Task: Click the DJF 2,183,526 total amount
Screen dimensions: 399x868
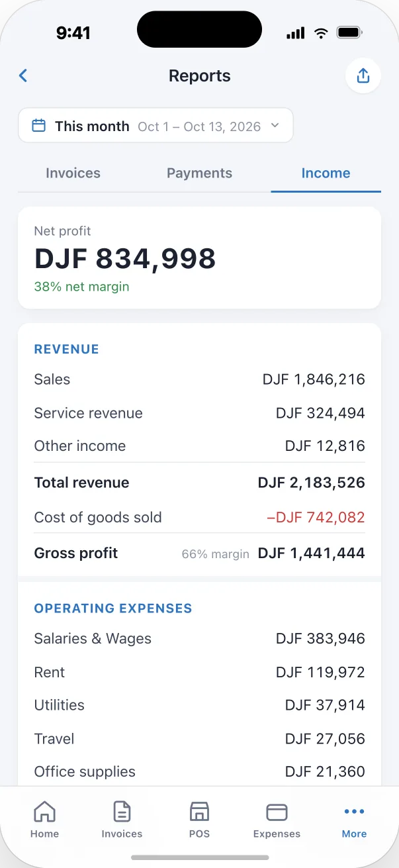Action: coord(312,483)
